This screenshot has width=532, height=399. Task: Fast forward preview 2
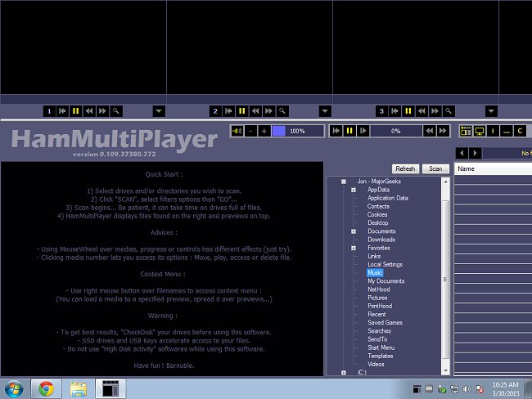pyautogui.click(x=268, y=111)
